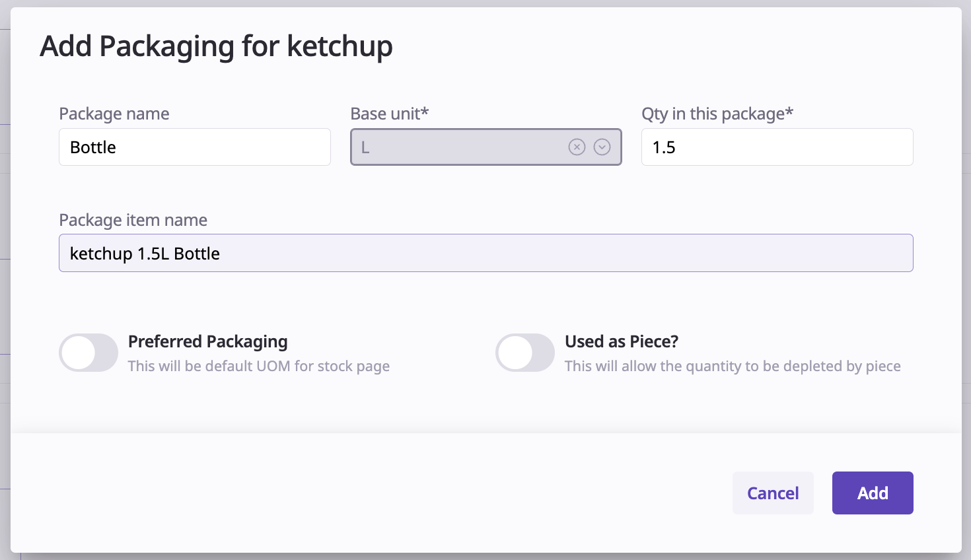Screen dimensions: 971x560
Task: Click the Qty in this package* label
Action: [x=717, y=114]
